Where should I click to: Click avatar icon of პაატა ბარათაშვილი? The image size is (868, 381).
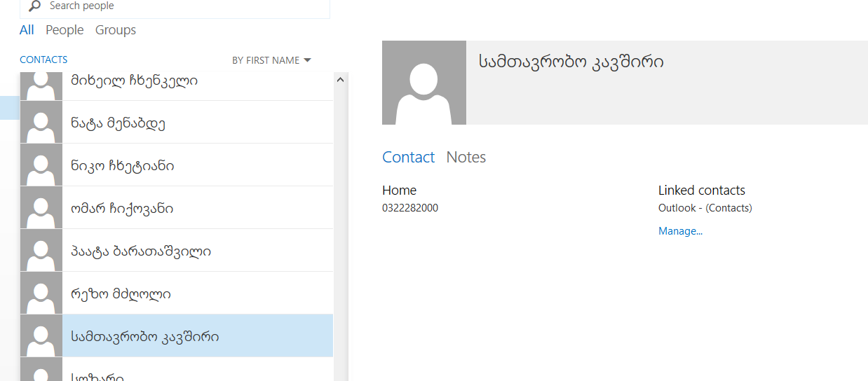point(41,251)
